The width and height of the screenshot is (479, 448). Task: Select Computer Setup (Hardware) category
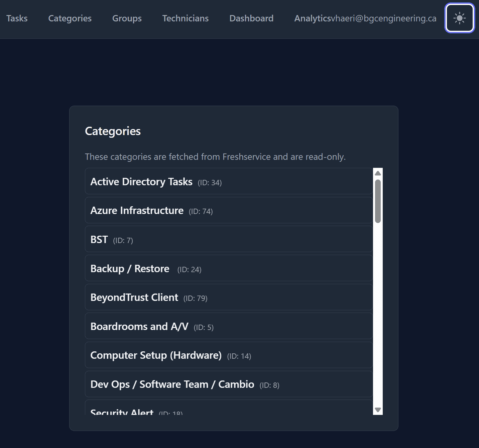pyautogui.click(x=229, y=355)
